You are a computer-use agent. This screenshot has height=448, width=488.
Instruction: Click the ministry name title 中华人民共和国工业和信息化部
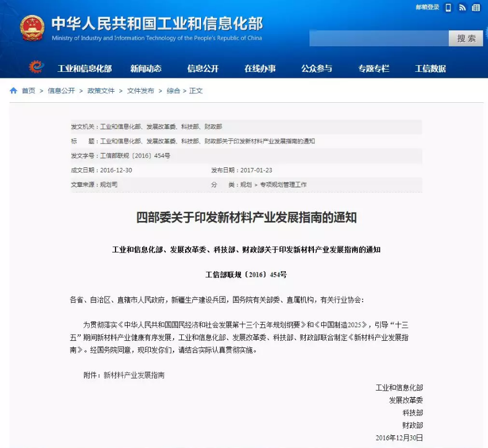(157, 24)
